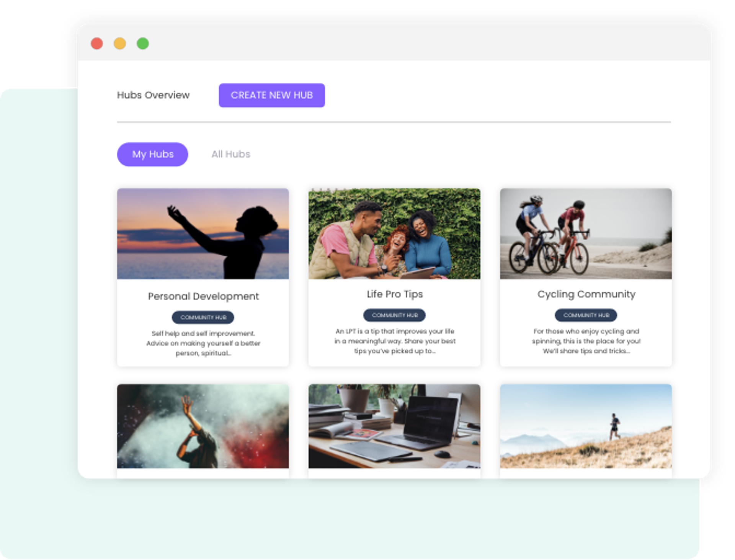Open the Cycling Community hub
735x560 pixels.
point(586,294)
